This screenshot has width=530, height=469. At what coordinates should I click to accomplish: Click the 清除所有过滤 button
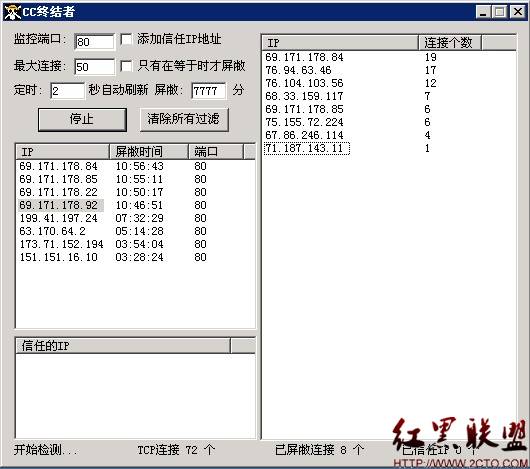(184, 119)
